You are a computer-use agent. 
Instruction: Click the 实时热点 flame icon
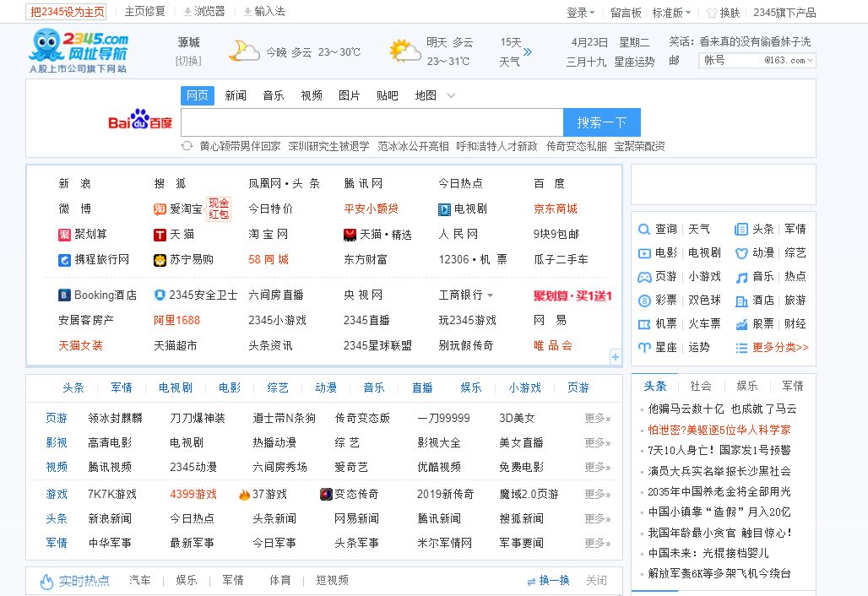46,581
